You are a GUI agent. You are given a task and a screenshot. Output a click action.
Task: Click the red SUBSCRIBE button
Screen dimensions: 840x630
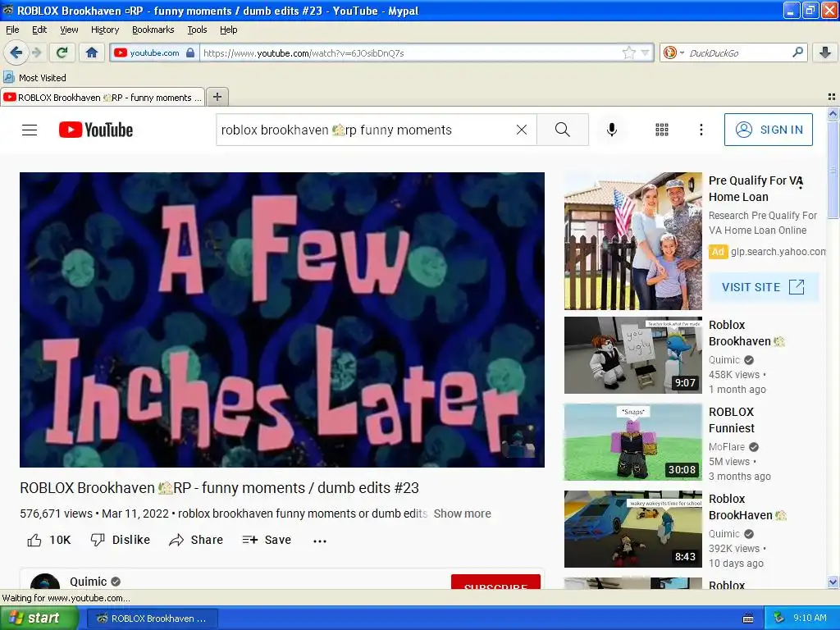pyautogui.click(x=495, y=582)
